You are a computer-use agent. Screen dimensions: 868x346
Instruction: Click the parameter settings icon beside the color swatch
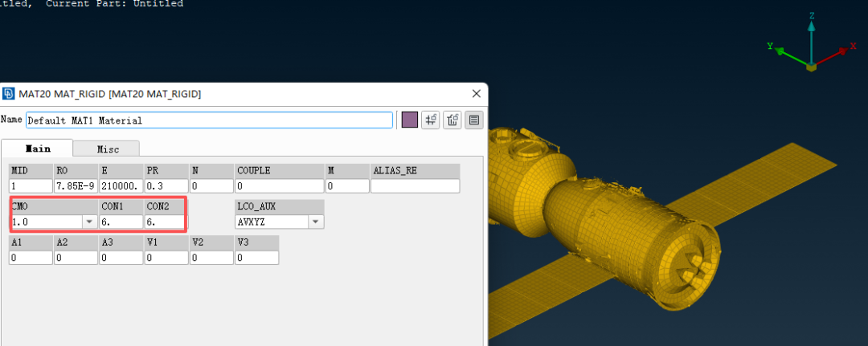click(431, 120)
